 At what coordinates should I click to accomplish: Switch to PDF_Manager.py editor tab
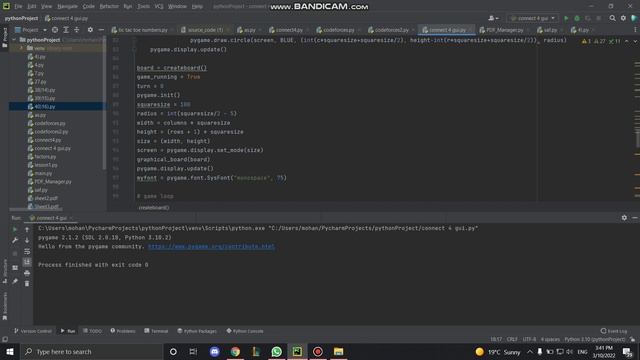click(504, 30)
